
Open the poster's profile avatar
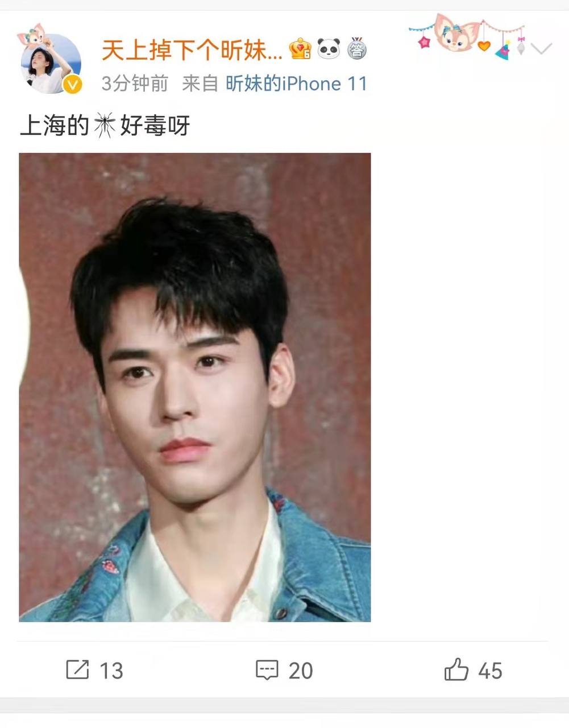(x=51, y=64)
